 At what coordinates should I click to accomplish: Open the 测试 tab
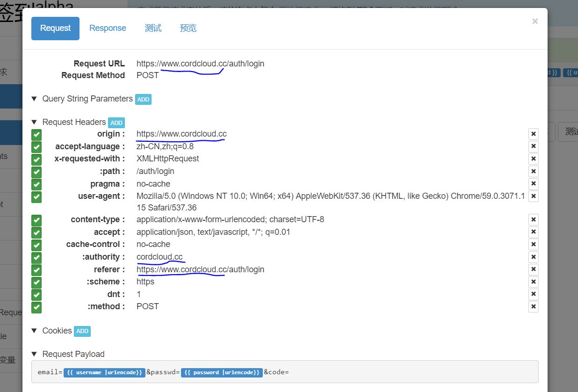153,28
